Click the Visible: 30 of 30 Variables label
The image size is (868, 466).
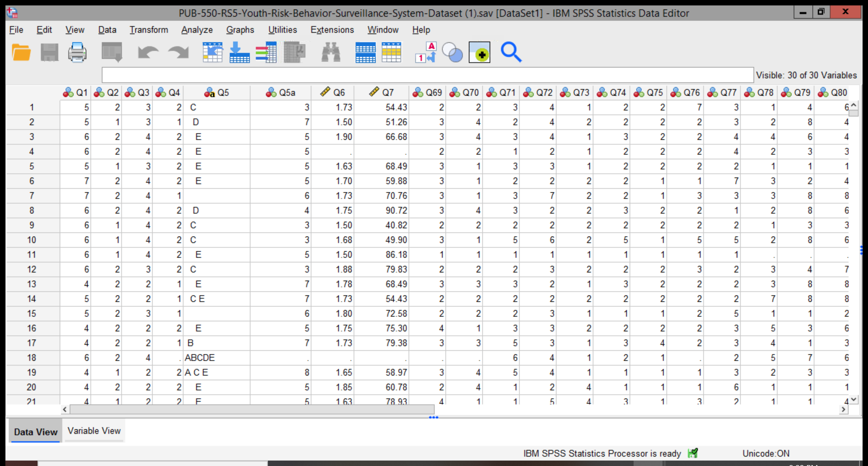point(806,75)
